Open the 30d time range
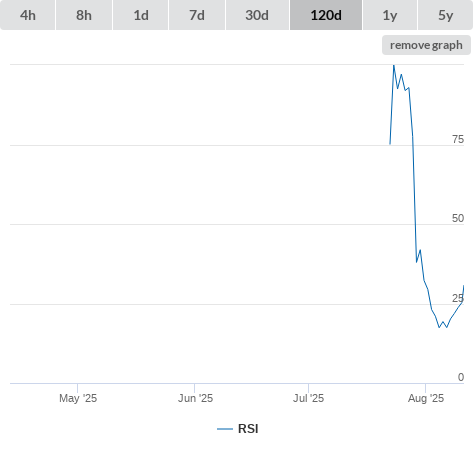Image resolution: width=474 pixels, height=455 pixels. click(257, 15)
